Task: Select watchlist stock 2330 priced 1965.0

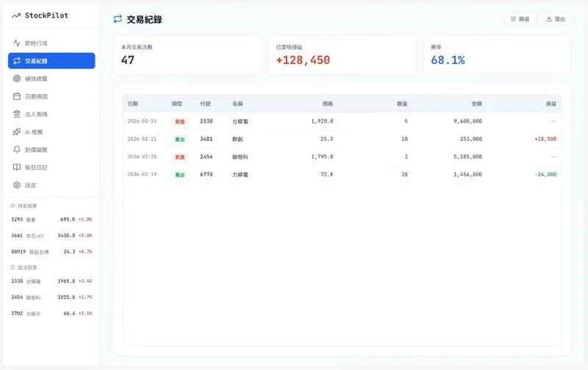Action: click(51, 281)
